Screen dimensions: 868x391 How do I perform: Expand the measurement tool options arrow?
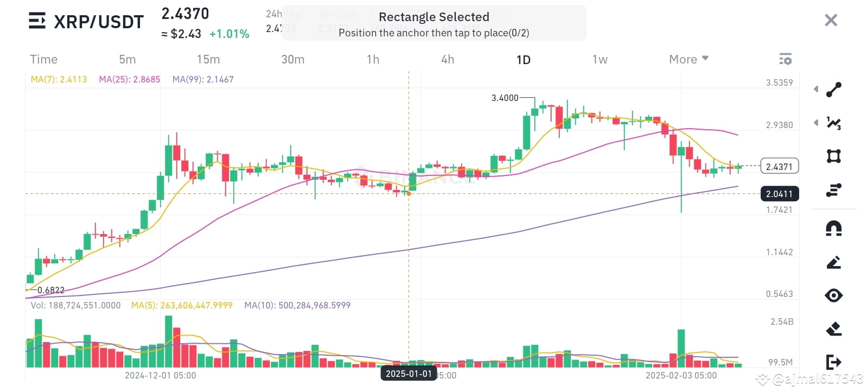tap(816, 123)
